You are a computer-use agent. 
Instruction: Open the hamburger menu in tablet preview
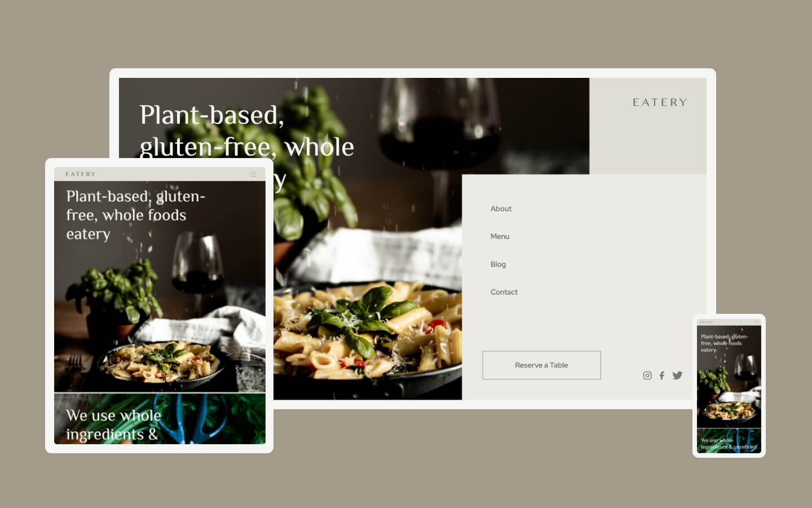253,174
